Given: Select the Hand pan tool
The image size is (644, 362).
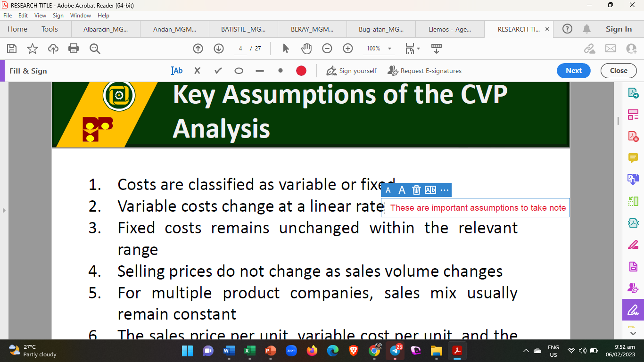Looking at the screenshot, I should pos(306,49).
